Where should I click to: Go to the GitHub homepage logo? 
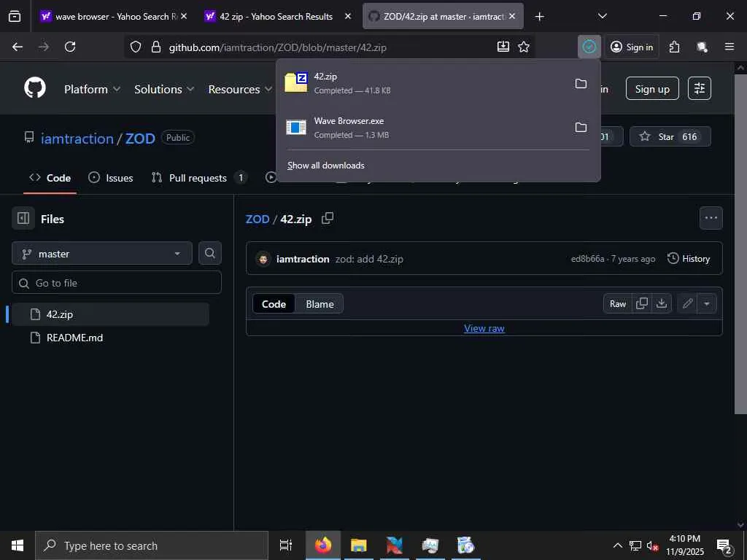click(x=35, y=88)
